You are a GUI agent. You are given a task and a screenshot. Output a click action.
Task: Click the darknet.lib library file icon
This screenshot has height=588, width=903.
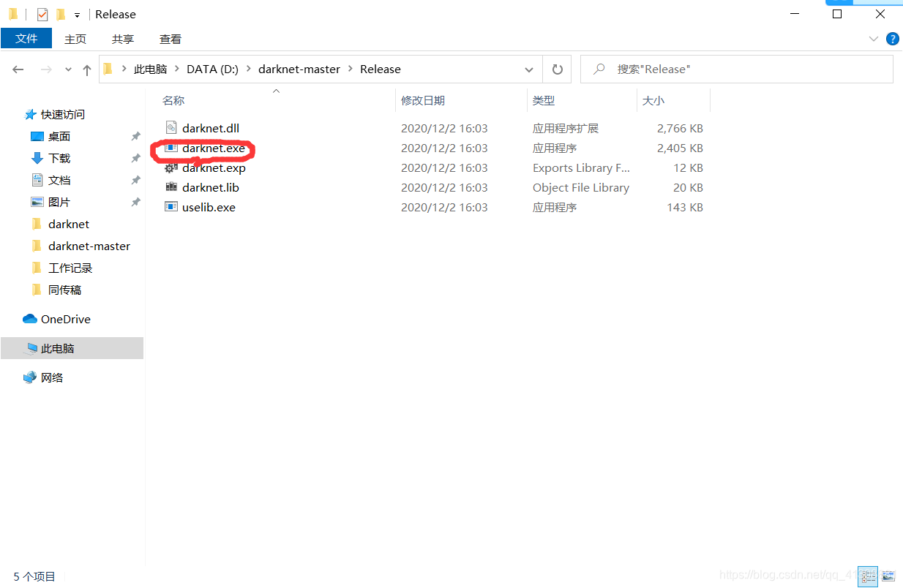(171, 187)
